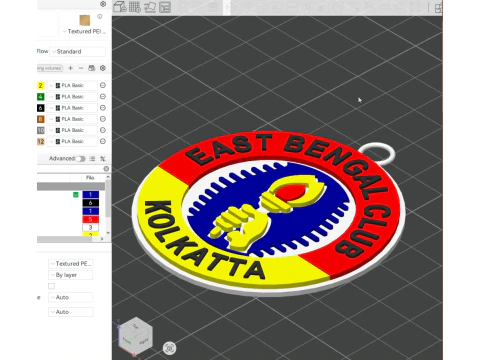Click the AMS sync icon beside minus

point(92,68)
